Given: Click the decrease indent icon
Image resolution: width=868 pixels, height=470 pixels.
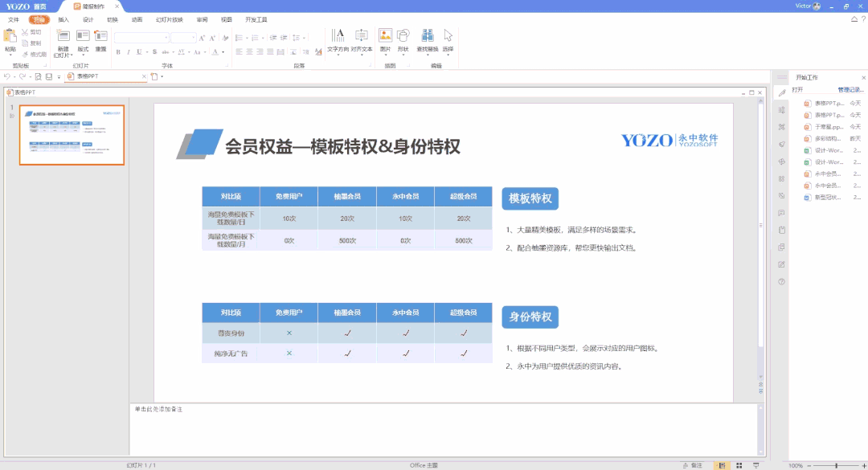Looking at the screenshot, I should tap(273, 38).
